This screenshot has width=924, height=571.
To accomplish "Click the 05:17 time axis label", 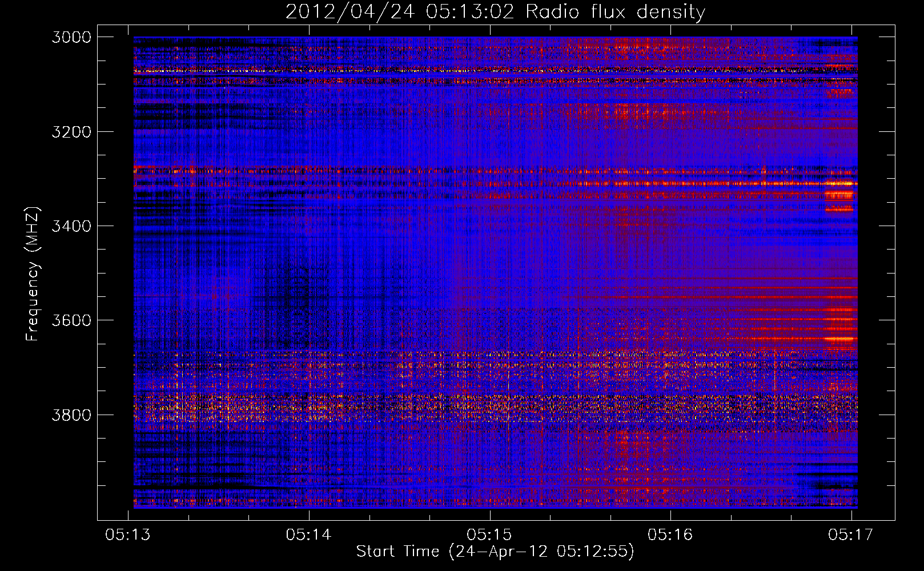I will point(851,534).
